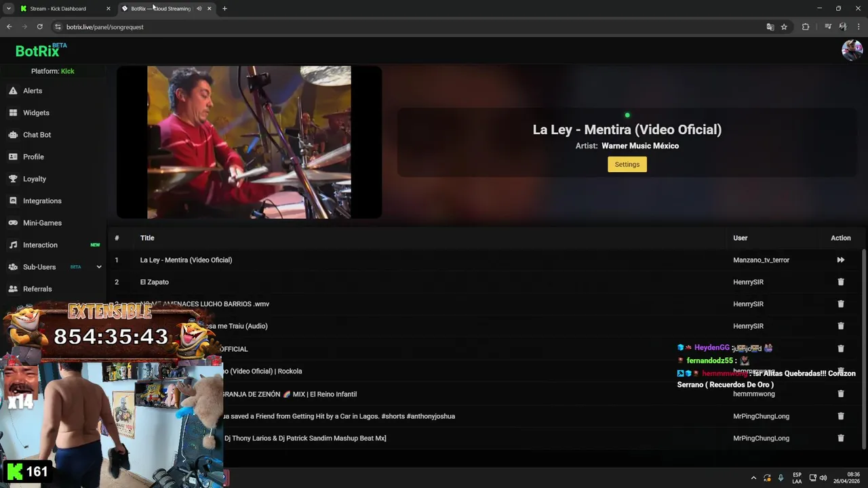Click user MrPingChungLong on the Dj Thony row
The height and width of the screenshot is (488, 868).
pos(761,439)
